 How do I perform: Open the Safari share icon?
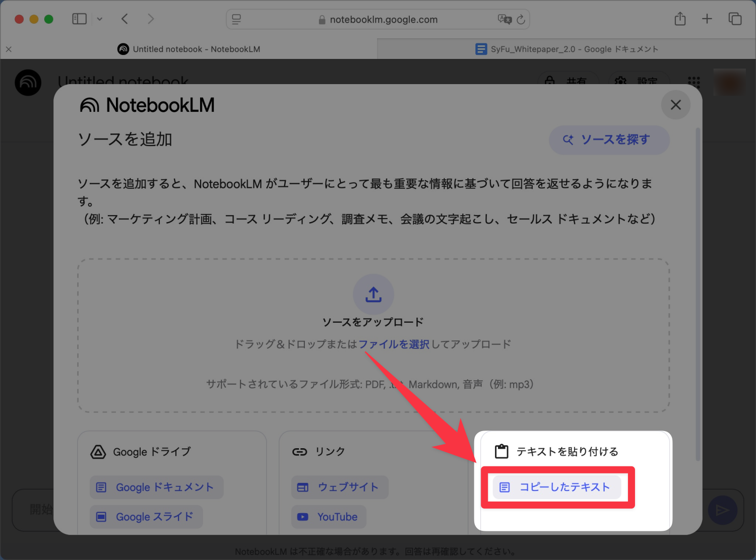coord(680,19)
